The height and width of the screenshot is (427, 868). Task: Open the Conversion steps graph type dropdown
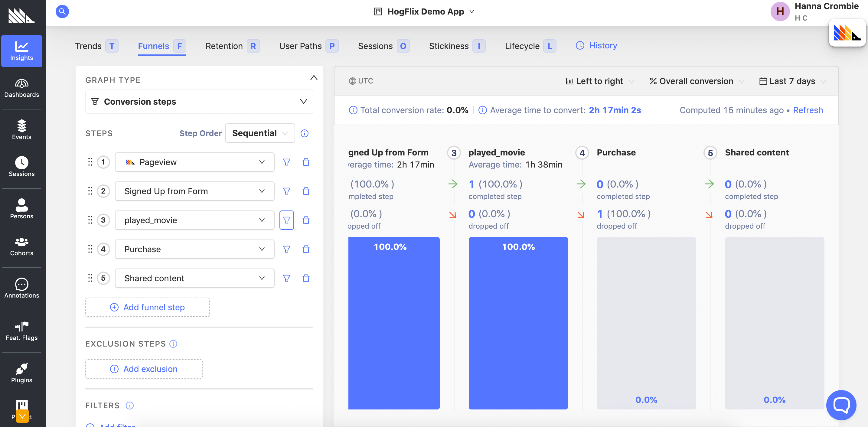click(x=199, y=101)
